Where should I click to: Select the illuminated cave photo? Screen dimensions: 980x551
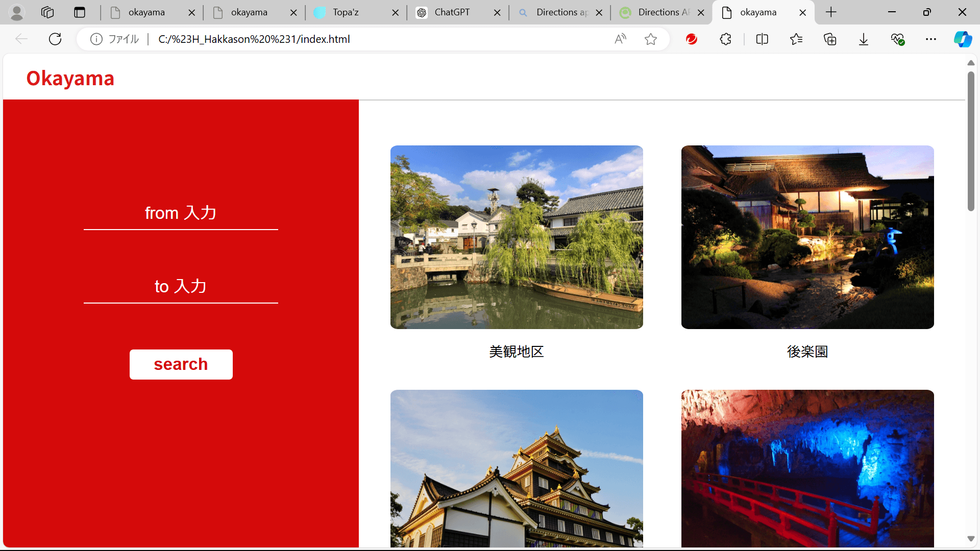807,468
